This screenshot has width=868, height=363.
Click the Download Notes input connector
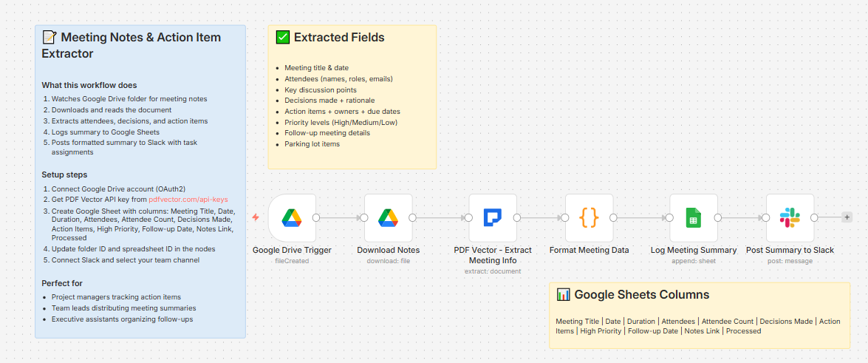(364, 217)
